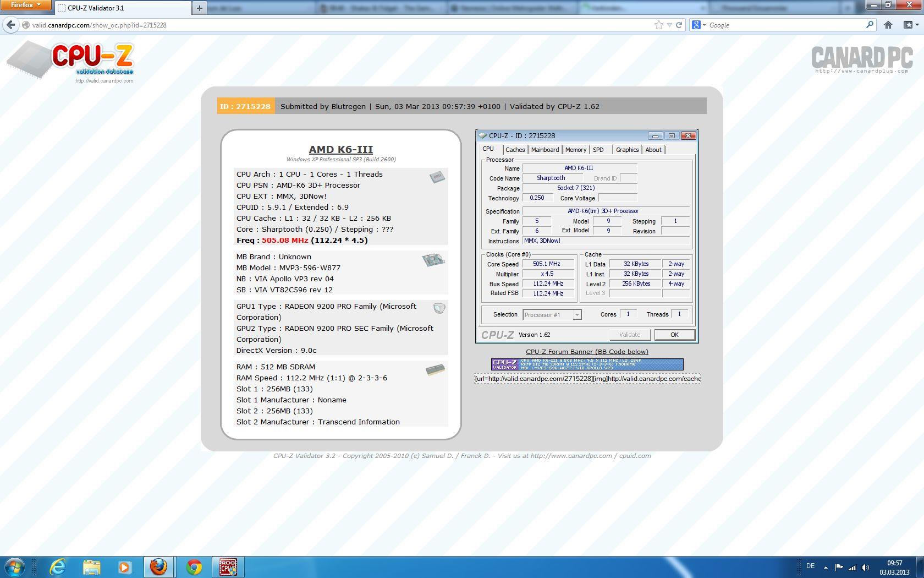Click the Code Name Sharptooth field
The height and width of the screenshot is (578, 924).
point(552,178)
